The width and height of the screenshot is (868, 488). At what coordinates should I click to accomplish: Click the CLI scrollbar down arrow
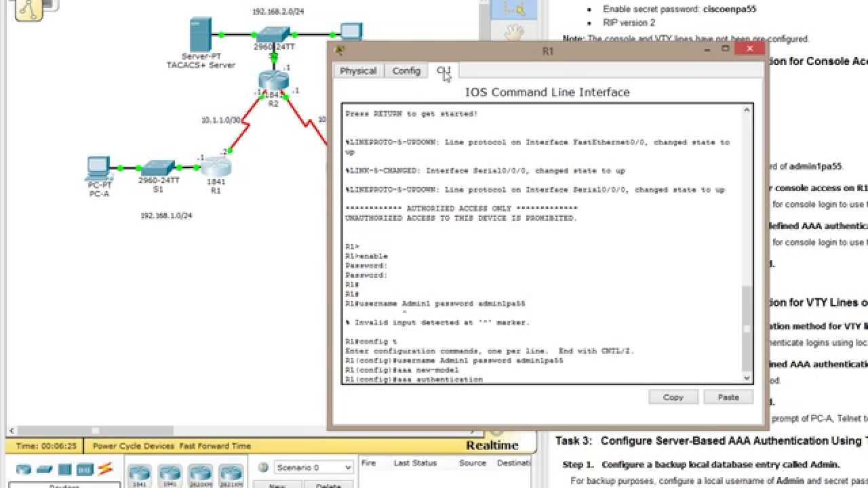[x=747, y=378]
